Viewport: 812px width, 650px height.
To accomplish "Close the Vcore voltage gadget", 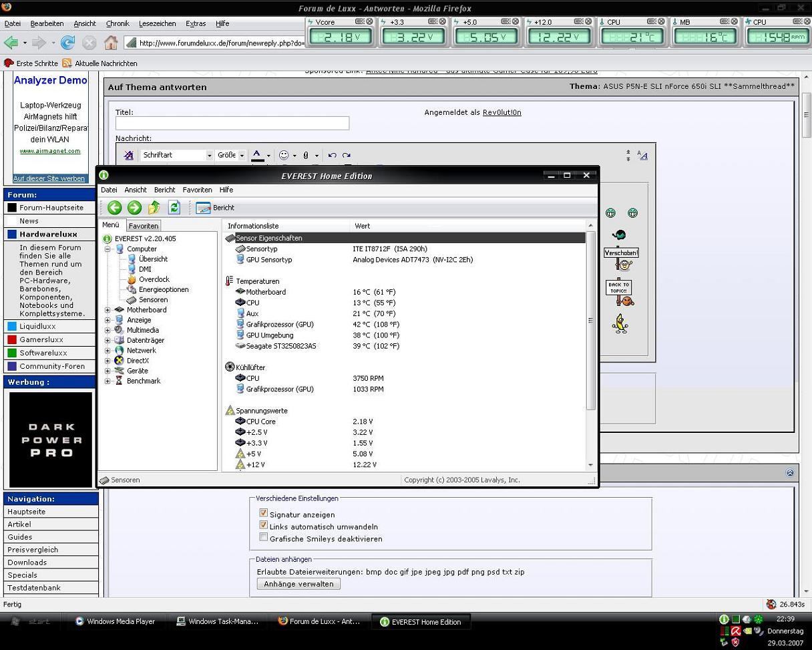I will (369, 21).
